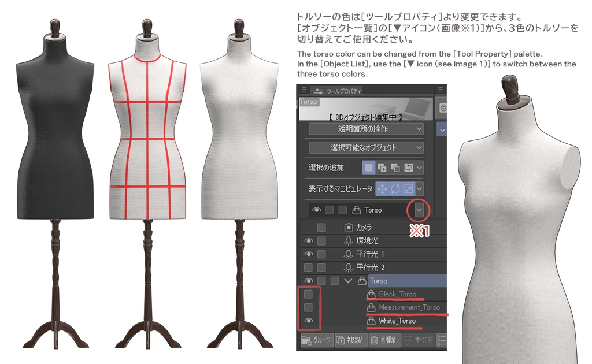
Task: Show the Measurement_Torso object
Action: coord(309,307)
